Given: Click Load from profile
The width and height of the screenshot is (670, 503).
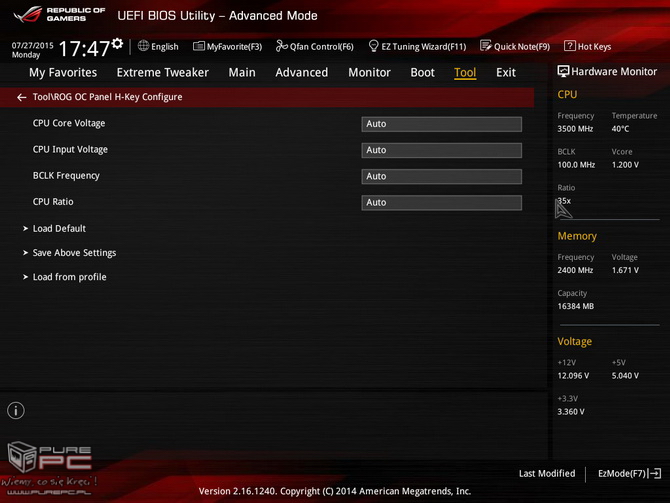Looking at the screenshot, I should click(70, 277).
